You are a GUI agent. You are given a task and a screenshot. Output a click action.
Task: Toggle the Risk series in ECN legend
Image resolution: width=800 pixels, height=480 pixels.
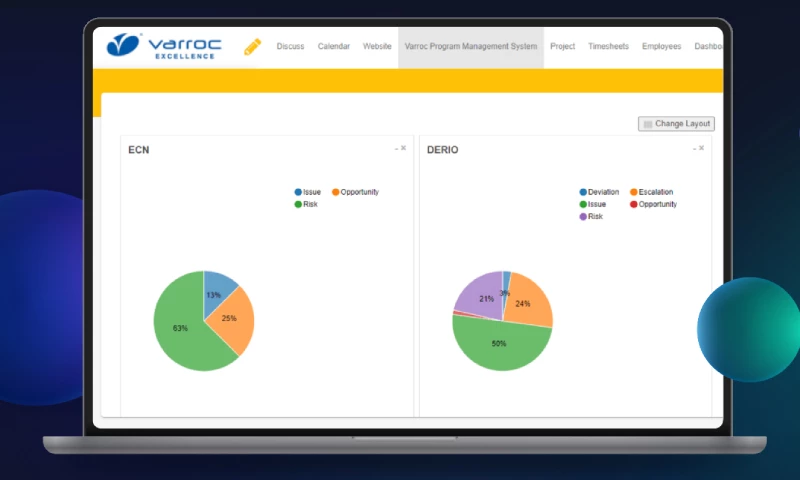(x=305, y=204)
